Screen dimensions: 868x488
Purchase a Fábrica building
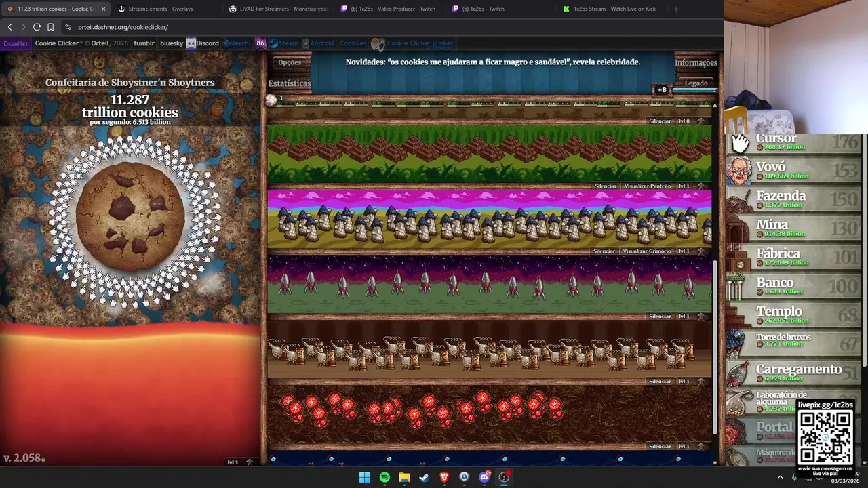[795, 257]
